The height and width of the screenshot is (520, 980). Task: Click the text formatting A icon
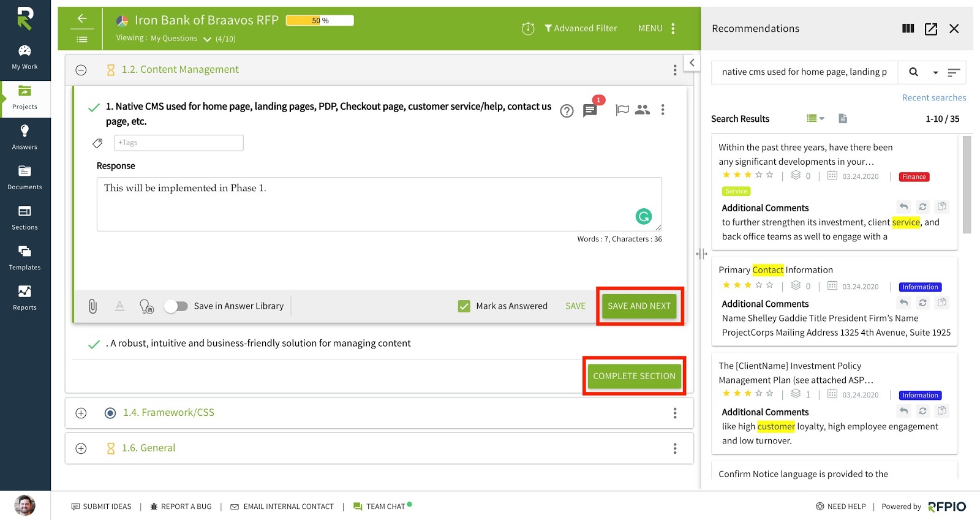[120, 306]
